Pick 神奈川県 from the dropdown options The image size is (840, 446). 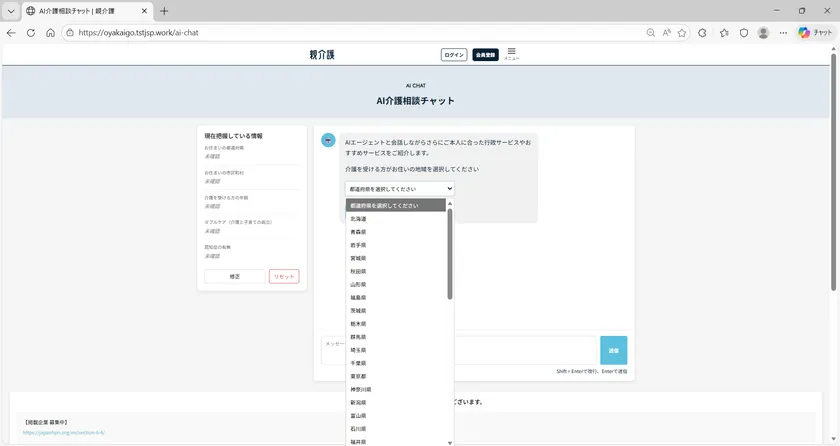point(360,389)
